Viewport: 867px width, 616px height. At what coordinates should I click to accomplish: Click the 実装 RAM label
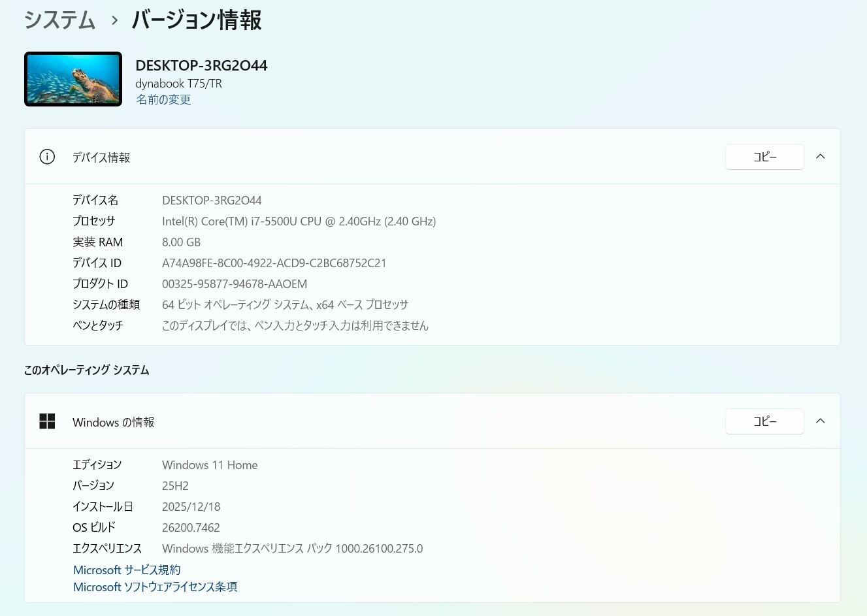coord(98,242)
